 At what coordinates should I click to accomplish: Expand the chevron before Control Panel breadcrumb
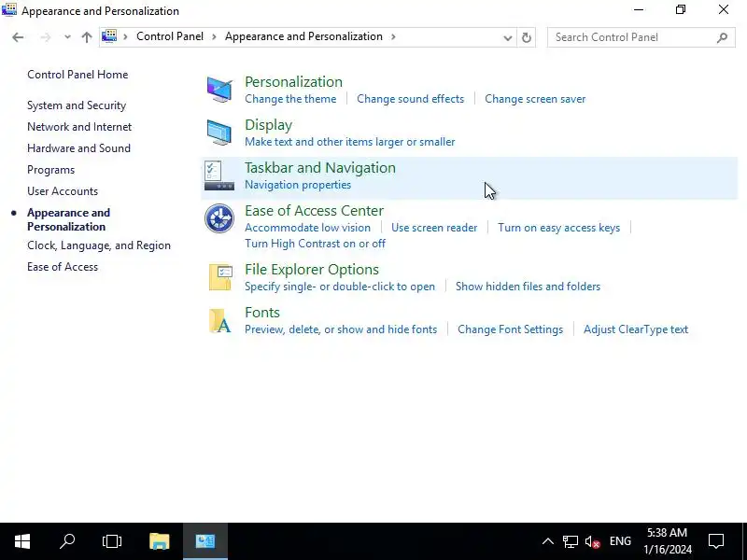[125, 36]
